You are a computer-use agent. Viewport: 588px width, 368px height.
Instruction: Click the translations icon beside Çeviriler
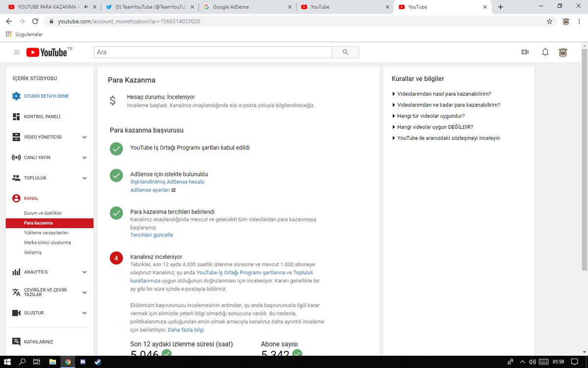[x=16, y=292]
